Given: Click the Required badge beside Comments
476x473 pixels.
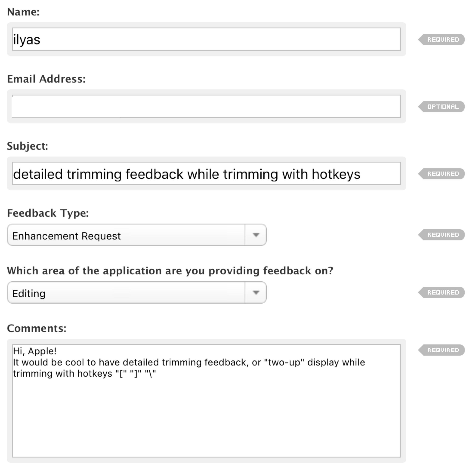Looking at the screenshot, I should pyautogui.click(x=441, y=350).
